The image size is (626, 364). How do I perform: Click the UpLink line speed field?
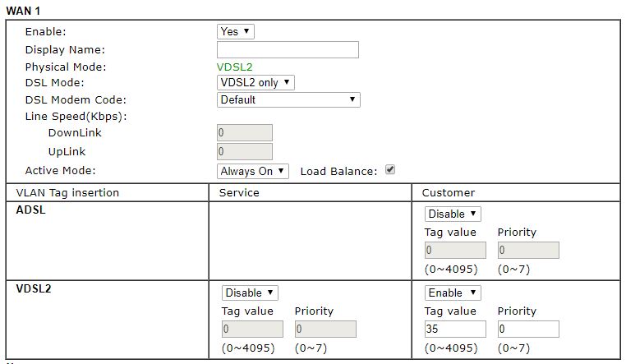[x=245, y=151]
